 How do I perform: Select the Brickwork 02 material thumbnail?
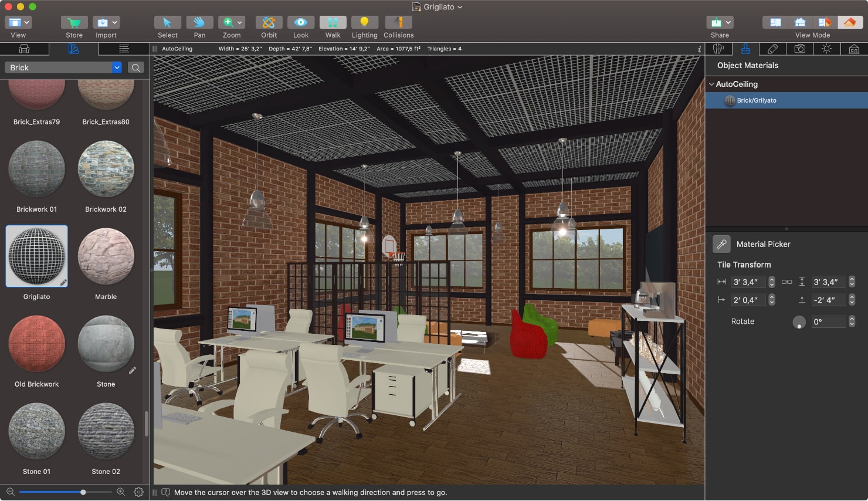click(106, 169)
